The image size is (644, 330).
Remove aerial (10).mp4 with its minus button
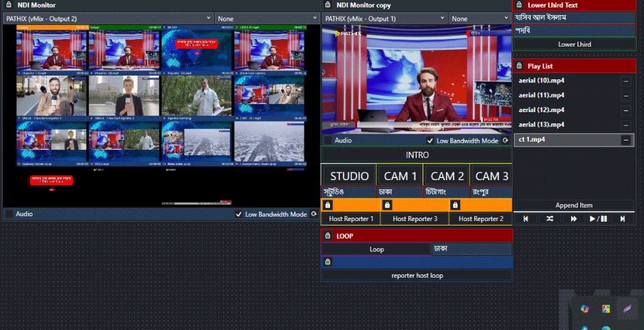point(626,81)
